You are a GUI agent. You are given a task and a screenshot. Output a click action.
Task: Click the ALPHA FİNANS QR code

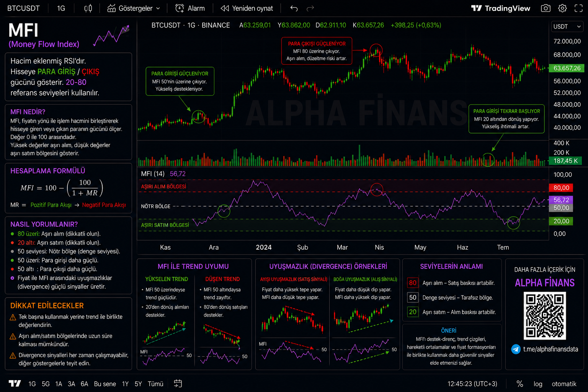(x=545, y=315)
